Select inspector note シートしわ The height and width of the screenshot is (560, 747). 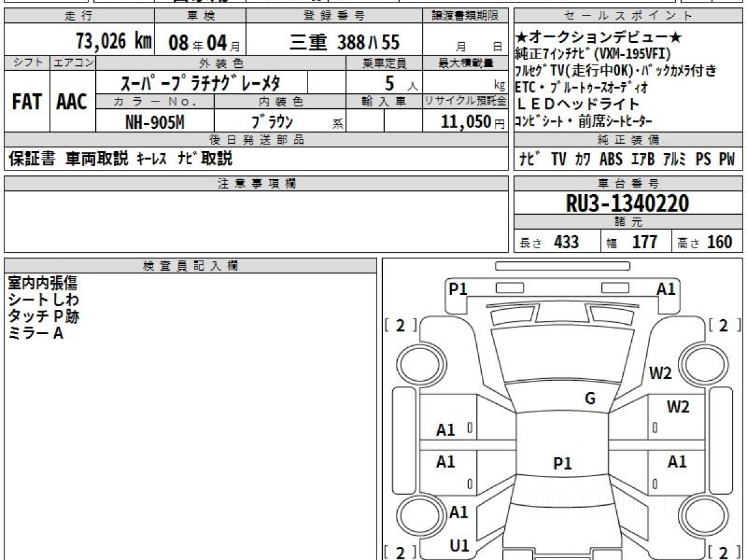[x=44, y=301]
